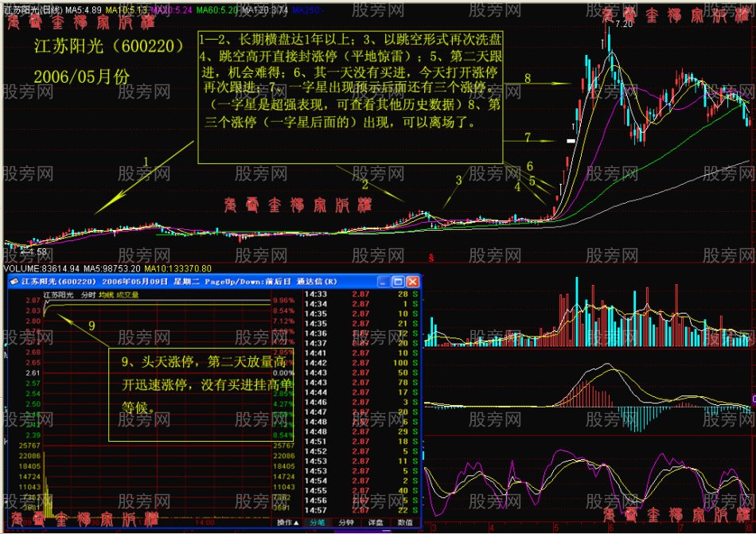This screenshot has width=756, height=534.
Task: Click the MA60:5.20 indicator label
Action: (x=217, y=10)
